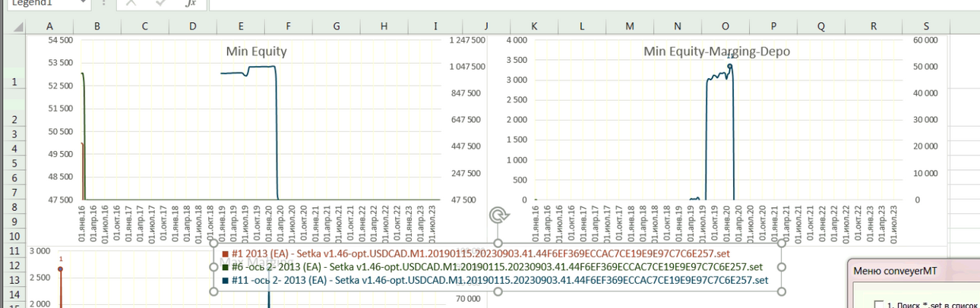Select column S header
Viewport: 980px width, 308px height.
click(x=927, y=27)
